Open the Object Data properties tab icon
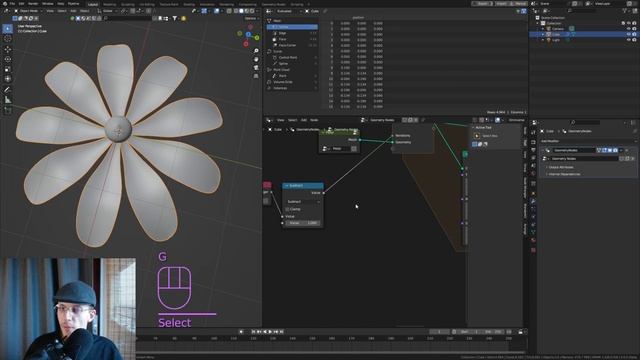The height and width of the screenshot is (360, 640). 533,232
